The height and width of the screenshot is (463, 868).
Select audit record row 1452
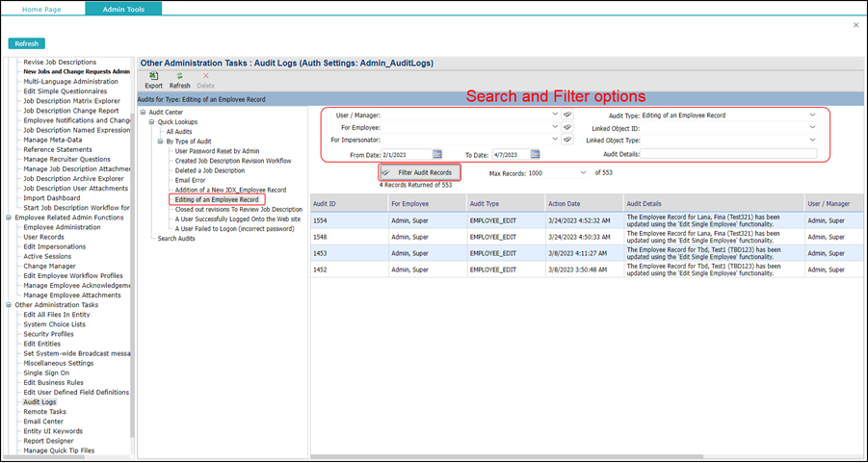[587, 270]
